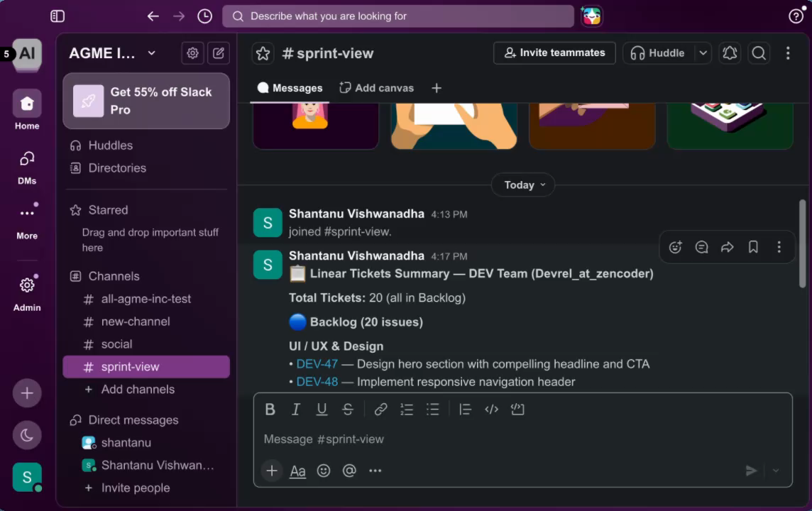This screenshot has height=511, width=812.
Task: Open the Slack AI assistant icon
Action: [x=591, y=16]
